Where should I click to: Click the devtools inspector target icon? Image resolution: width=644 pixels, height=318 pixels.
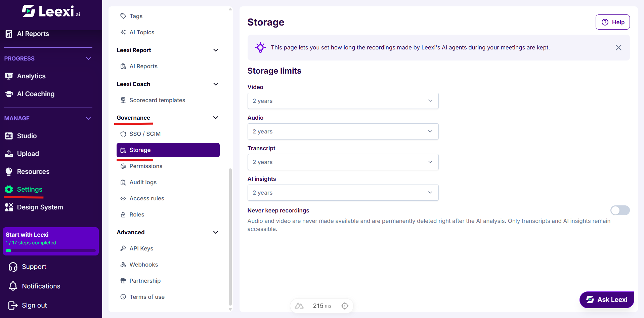pyautogui.click(x=345, y=306)
